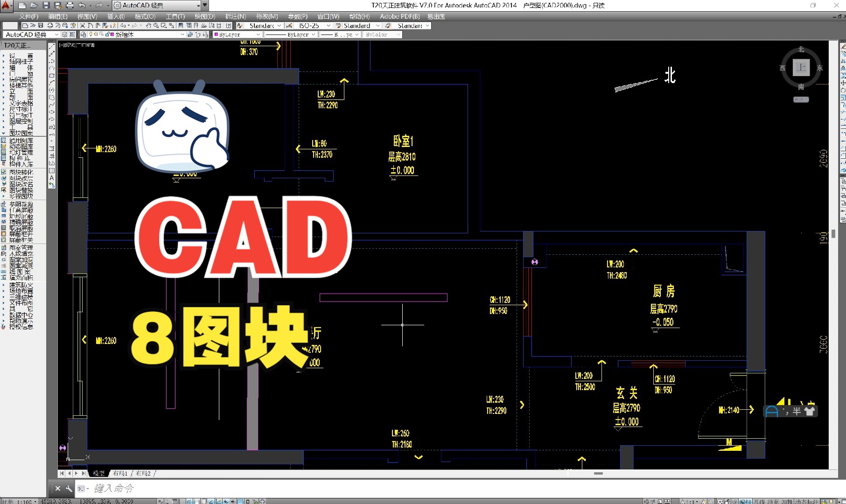Click the Undo icon on the toolbar
The image size is (846, 504).
(122, 26)
